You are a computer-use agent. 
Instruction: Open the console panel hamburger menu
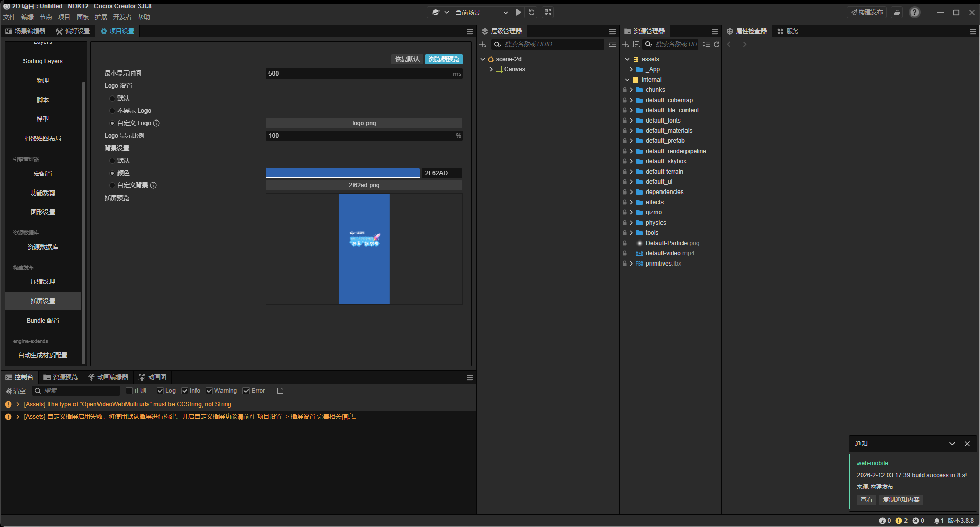click(470, 377)
